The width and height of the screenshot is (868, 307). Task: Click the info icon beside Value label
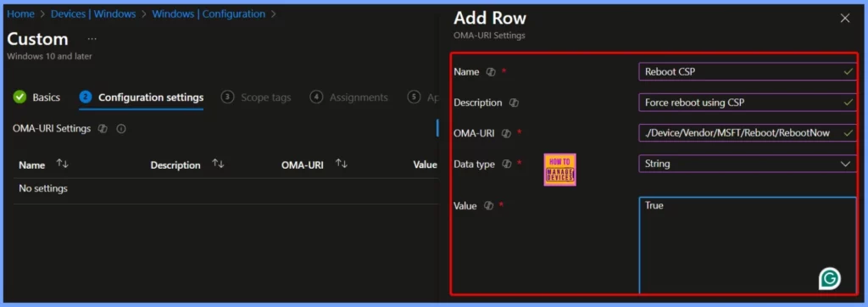click(x=487, y=205)
